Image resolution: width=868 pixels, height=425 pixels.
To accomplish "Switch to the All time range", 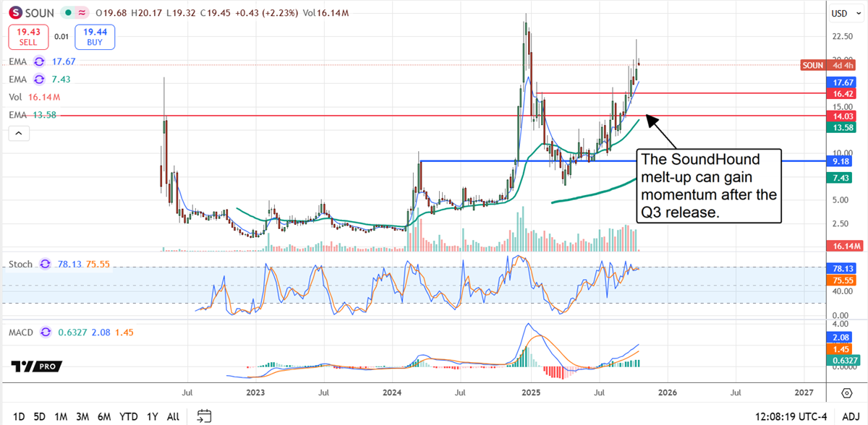I will 173,416.
